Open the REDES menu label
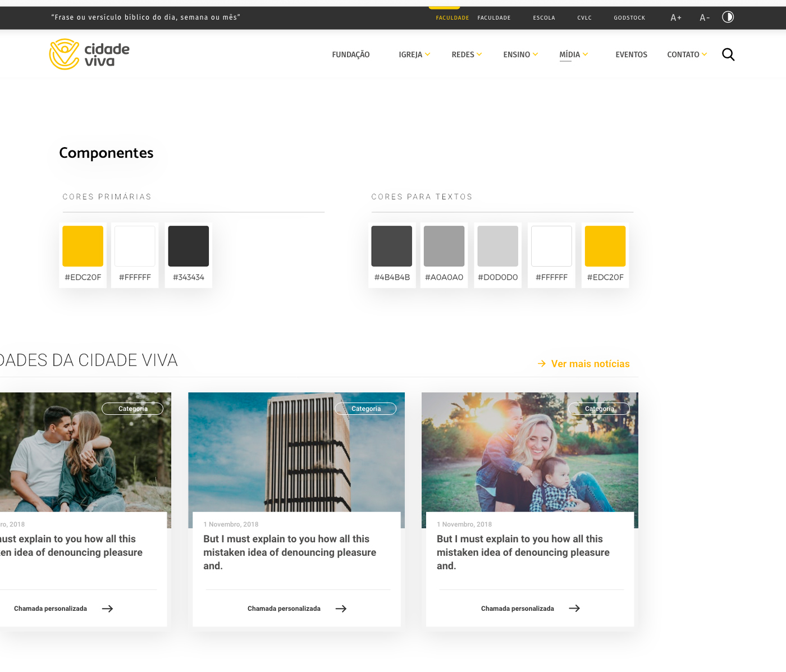 463,54
